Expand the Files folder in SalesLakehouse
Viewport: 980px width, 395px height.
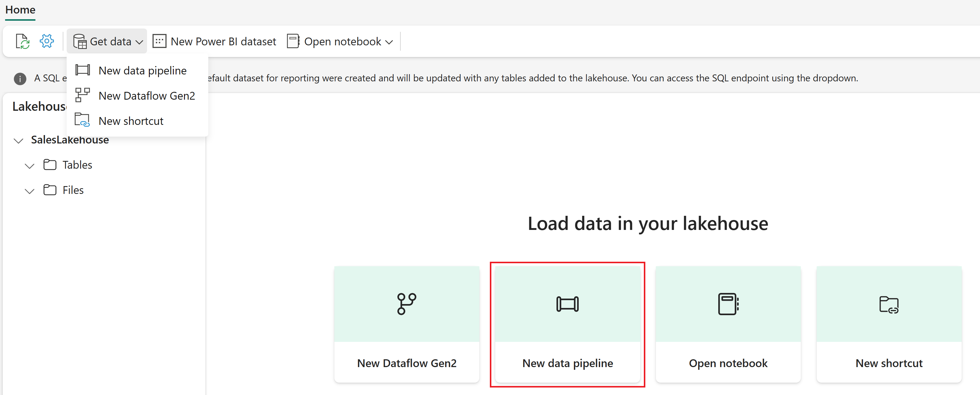coord(29,190)
